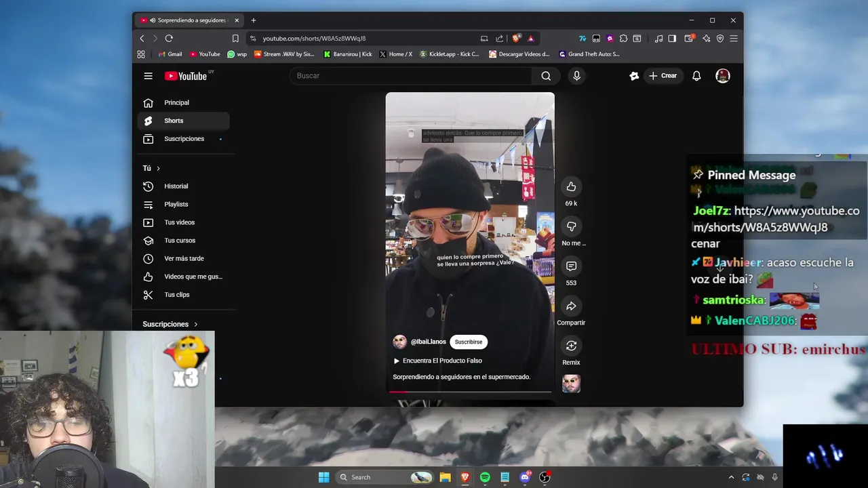The height and width of the screenshot is (488, 868).
Task: Open the Stream .WAV bookmark
Action: [x=285, y=54]
